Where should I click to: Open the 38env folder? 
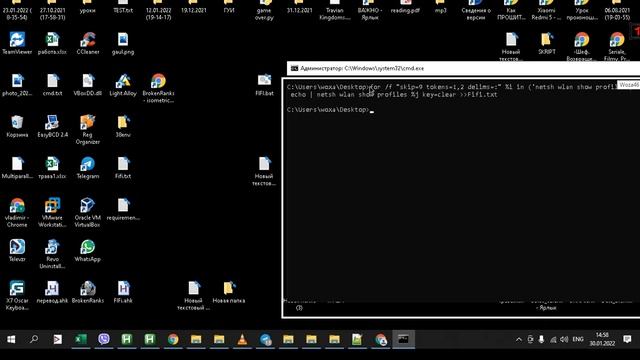(x=123, y=127)
